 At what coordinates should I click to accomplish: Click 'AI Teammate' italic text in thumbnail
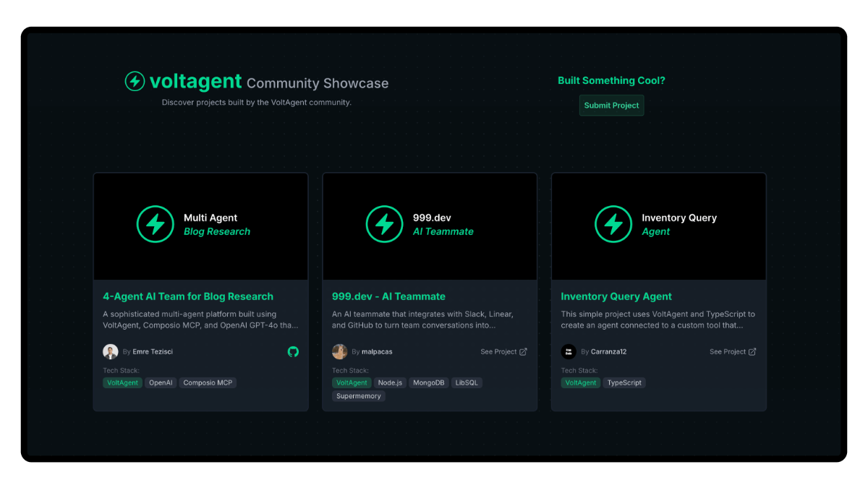pyautogui.click(x=443, y=232)
